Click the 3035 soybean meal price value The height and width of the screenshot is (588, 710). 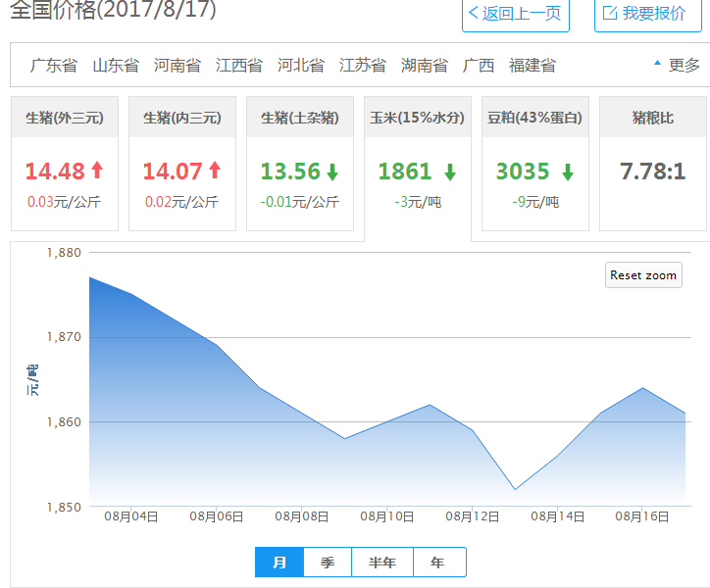point(523,171)
